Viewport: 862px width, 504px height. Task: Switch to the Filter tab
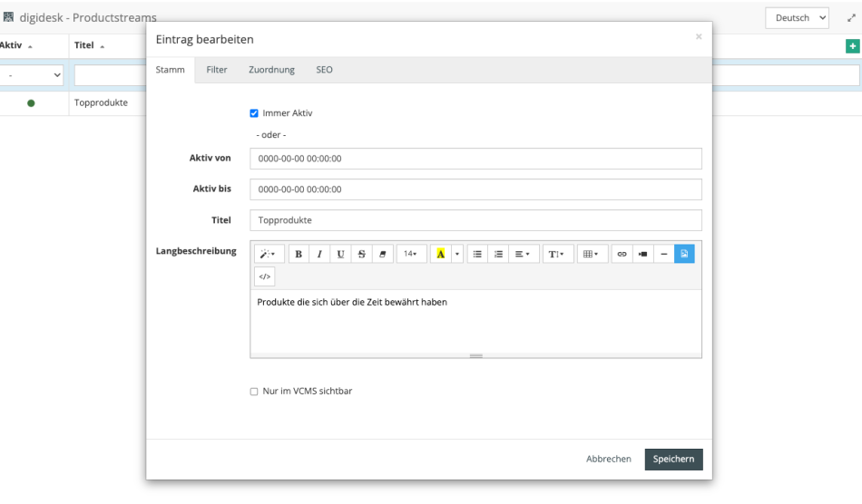217,70
